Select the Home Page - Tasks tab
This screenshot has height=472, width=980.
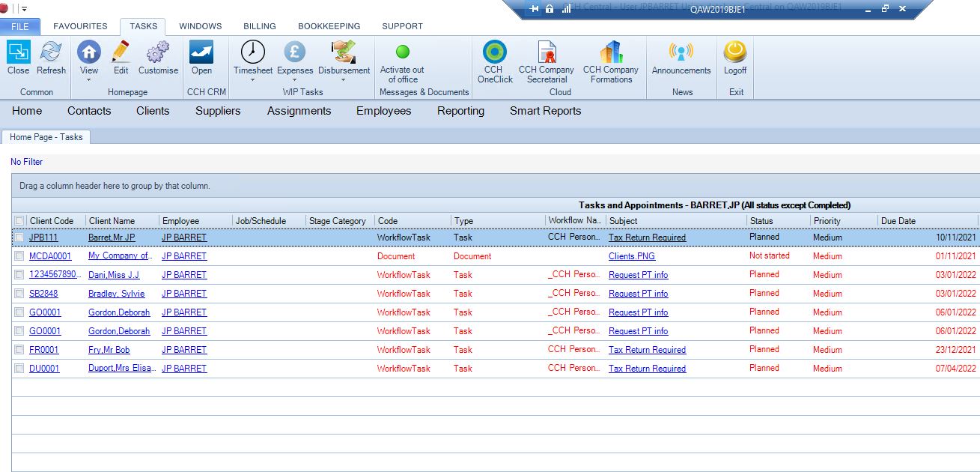[46, 137]
